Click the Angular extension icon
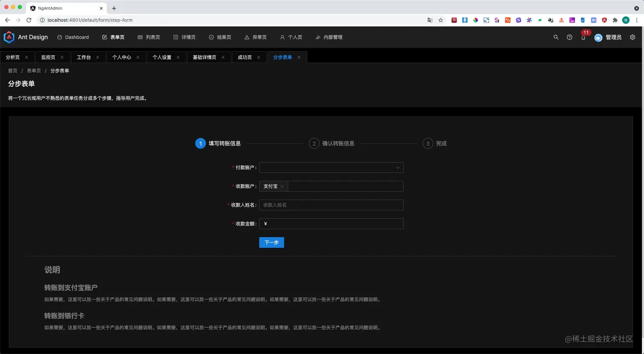 pyautogui.click(x=604, y=20)
